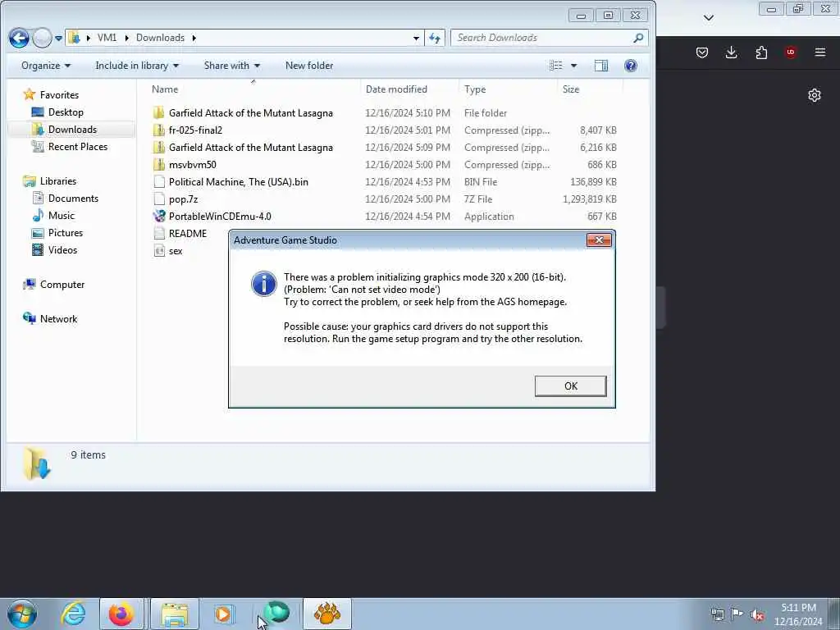Select msvbvm50 zip file

[385, 164]
